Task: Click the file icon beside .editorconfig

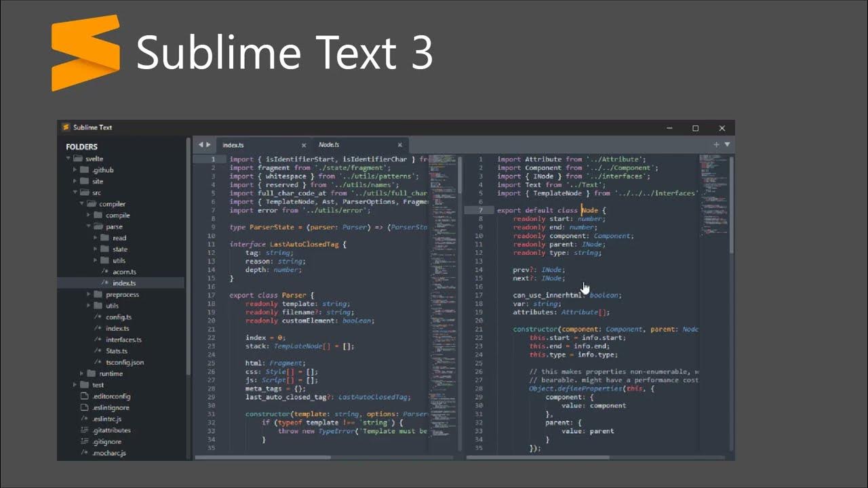Action: click(85, 396)
